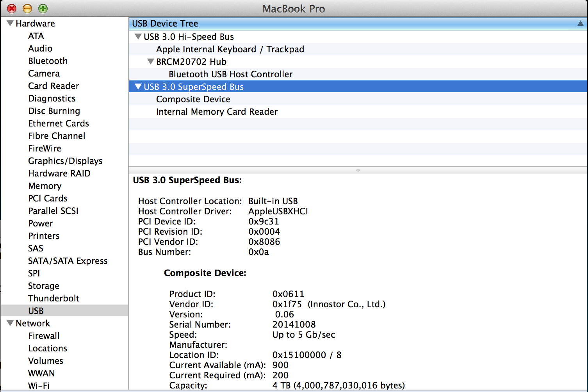Viewport: 588px width, 392px height.
Task: Collapse the BRCM20702 Hub triangle
Action: 150,62
